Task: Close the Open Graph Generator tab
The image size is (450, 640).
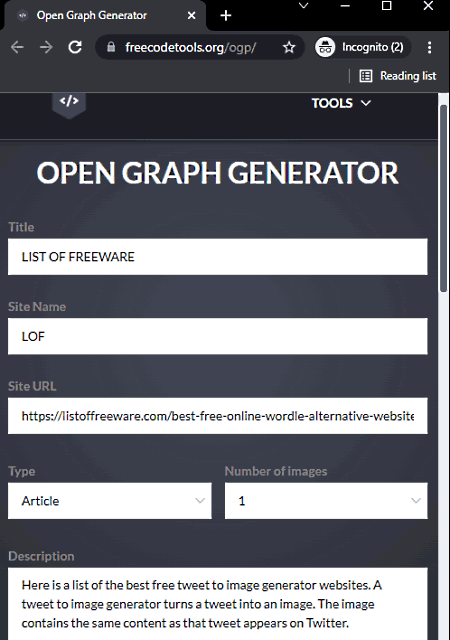Action: pyautogui.click(x=191, y=16)
